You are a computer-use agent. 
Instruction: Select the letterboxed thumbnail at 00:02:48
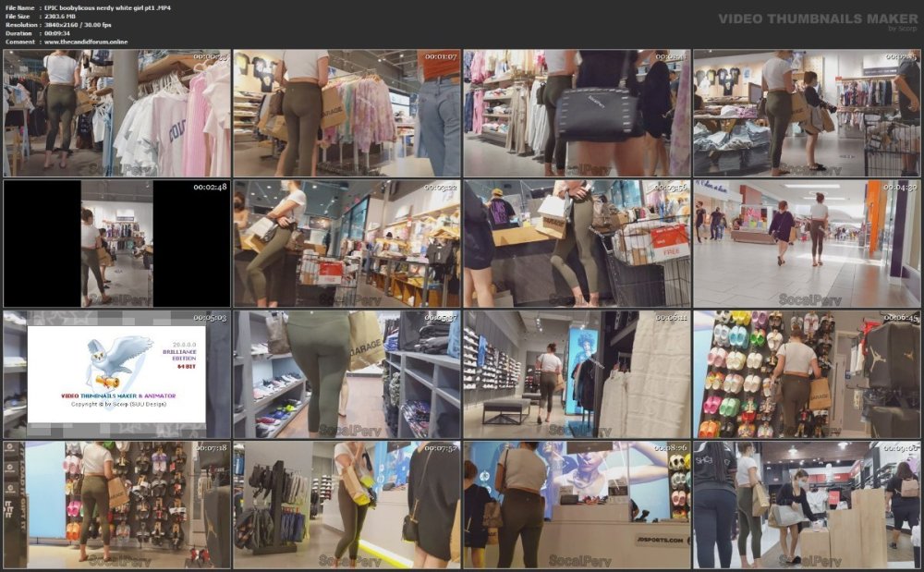pyautogui.click(x=116, y=244)
